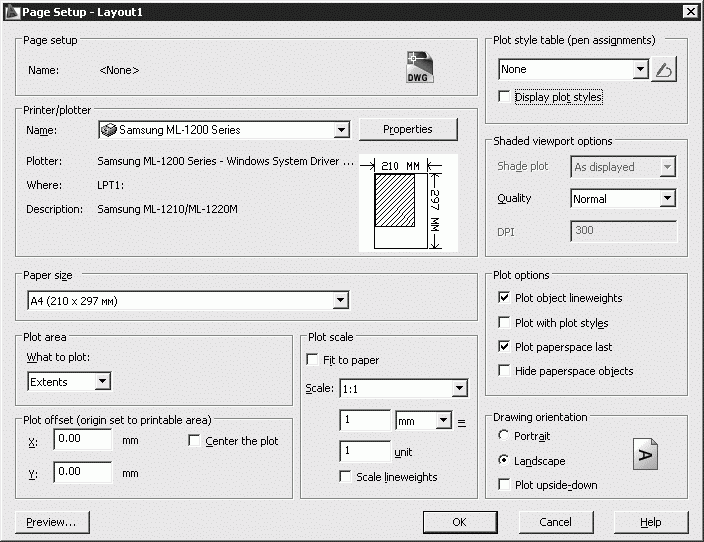704x542 pixels.
Task: Click the printer Properties button
Action: [407, 129]
